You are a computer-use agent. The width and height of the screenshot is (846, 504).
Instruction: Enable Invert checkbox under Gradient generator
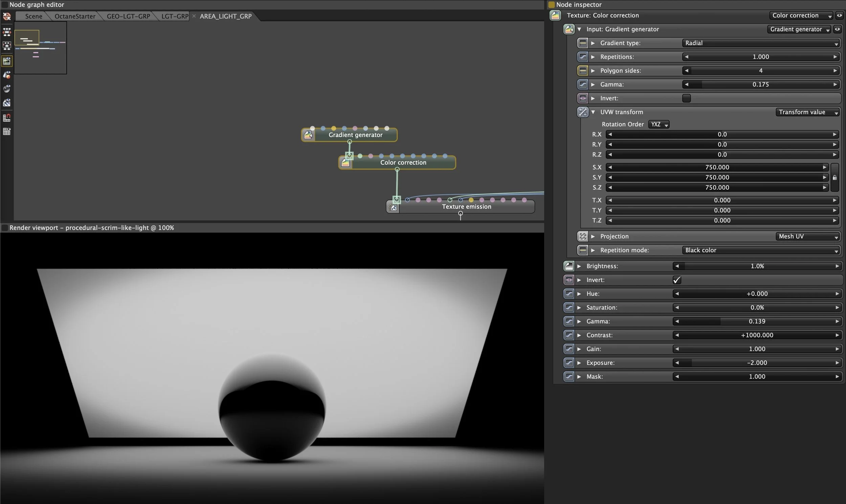coord(686,98)
